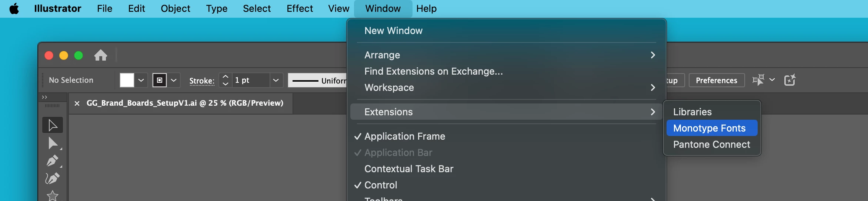Expand the Arrange submenu

pyautogui.click(x=506, y=55)
